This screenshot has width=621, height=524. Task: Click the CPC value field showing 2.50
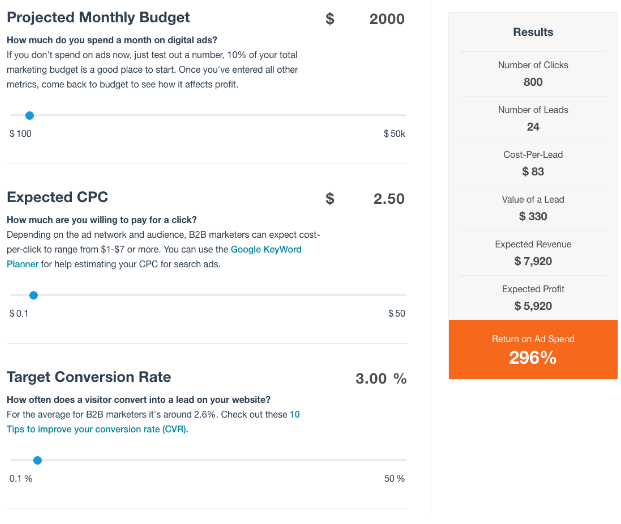(x=388, y=199)
